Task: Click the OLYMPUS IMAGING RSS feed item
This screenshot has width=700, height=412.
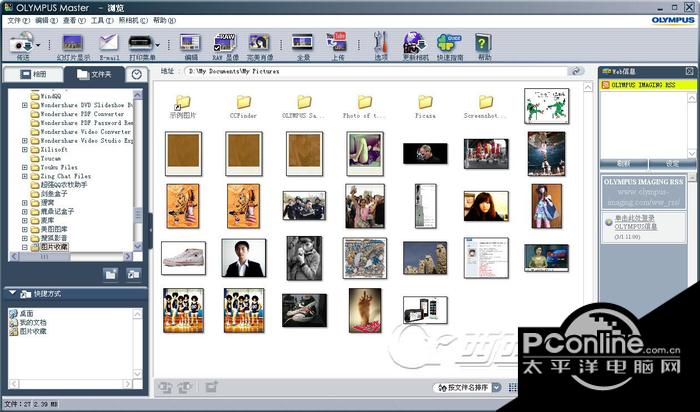Action: coord(648,85)
